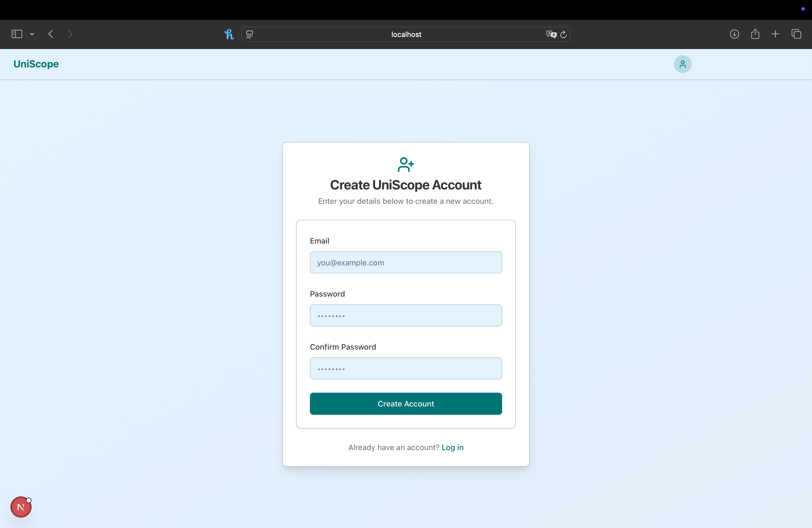
Task: Go back to the previous page
Action: (x=51, y=34)
